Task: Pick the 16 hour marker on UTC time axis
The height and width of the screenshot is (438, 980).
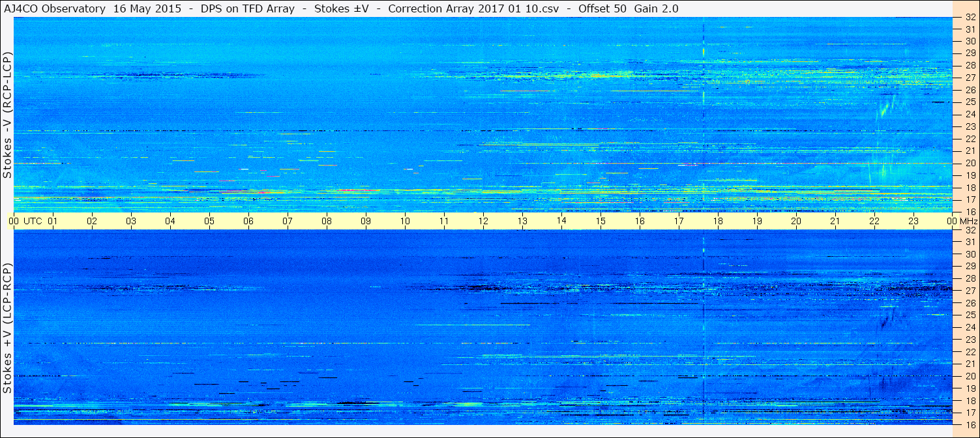Action: [640, 221]
